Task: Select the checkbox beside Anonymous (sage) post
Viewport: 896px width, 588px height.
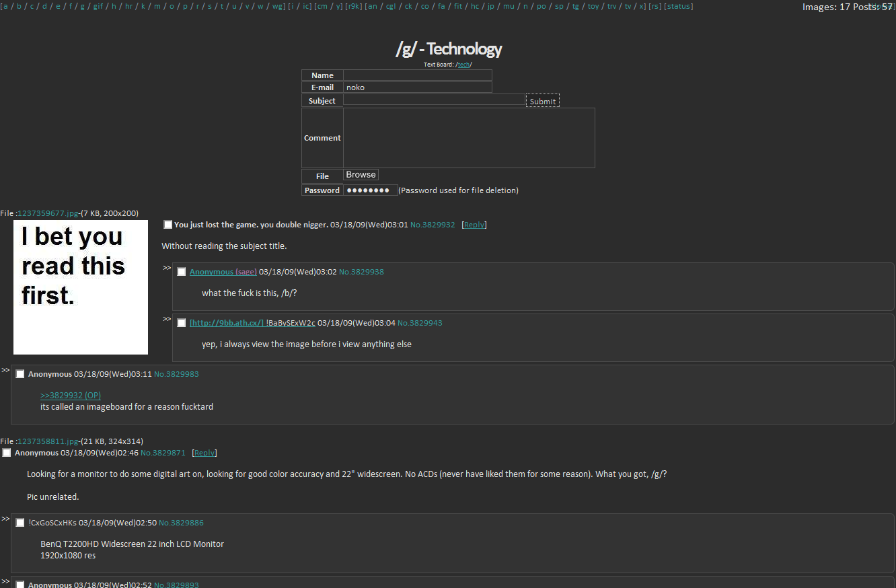Action: (182, 272)
